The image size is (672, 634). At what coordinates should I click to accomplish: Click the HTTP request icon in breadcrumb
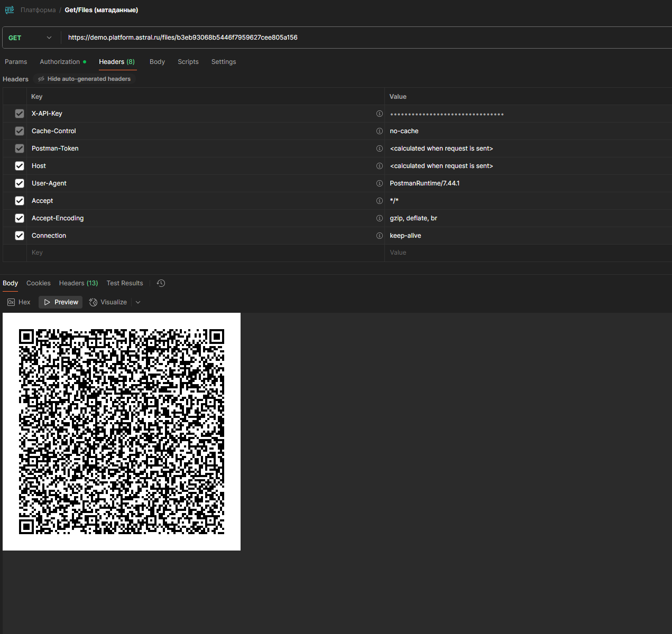10,10
